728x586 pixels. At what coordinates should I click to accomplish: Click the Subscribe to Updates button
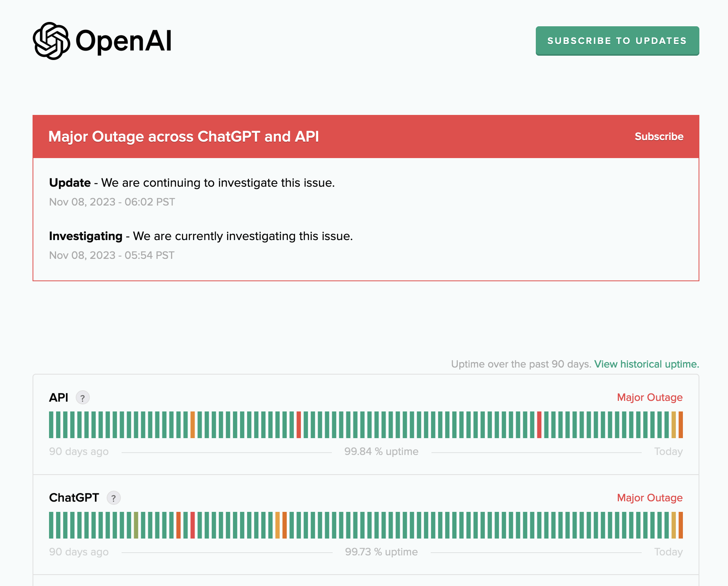pos(617,41)
